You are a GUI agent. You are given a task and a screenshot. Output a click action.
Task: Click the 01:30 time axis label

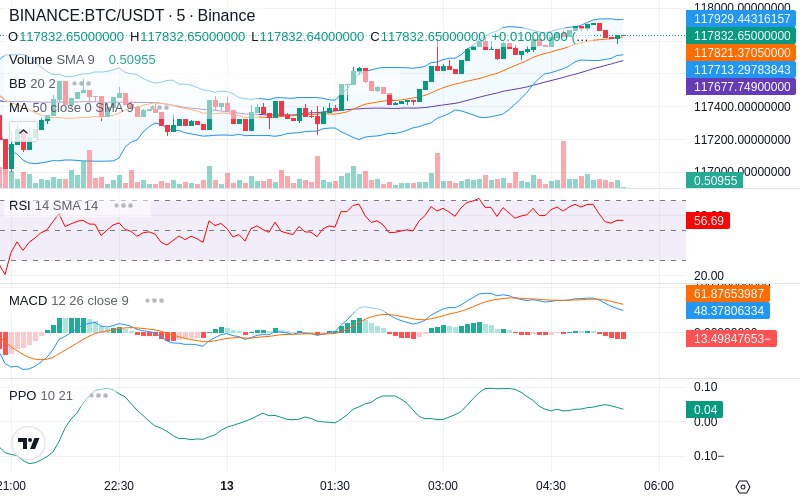tap(335, 486)
